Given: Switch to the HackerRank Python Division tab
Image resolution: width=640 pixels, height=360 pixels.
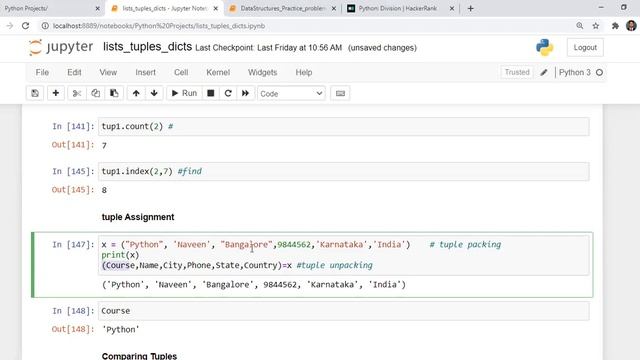Looking at the screenshot, I should [x=397, y=8].
